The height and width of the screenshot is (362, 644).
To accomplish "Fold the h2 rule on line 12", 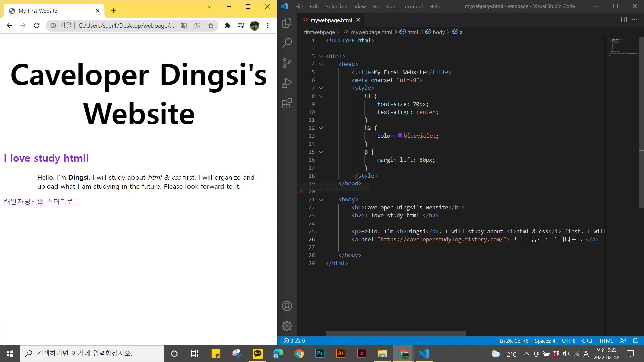I will (x=321, y=128).
